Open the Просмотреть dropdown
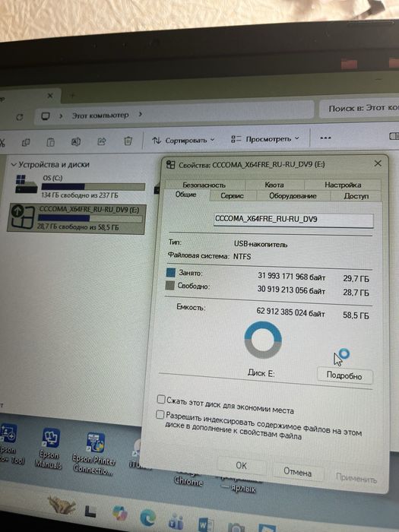The image size is (399, 532). pyautogui.click(x=265, y=139)
